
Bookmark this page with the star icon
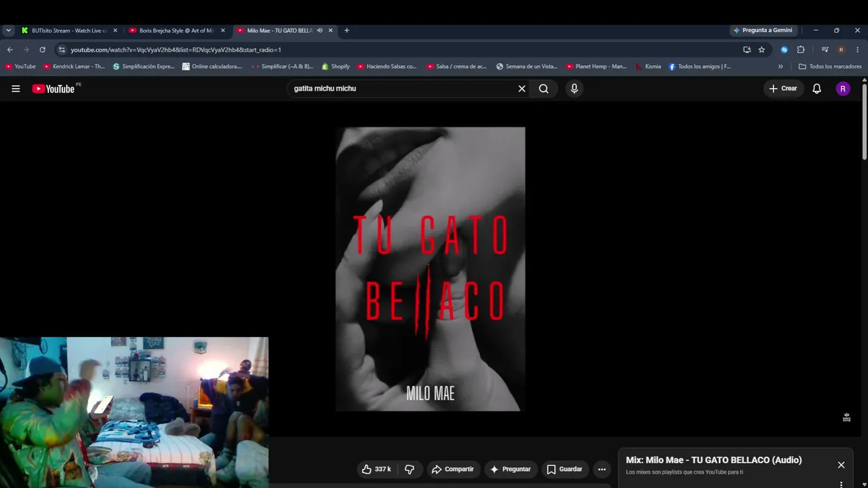(x=762, y=49)
